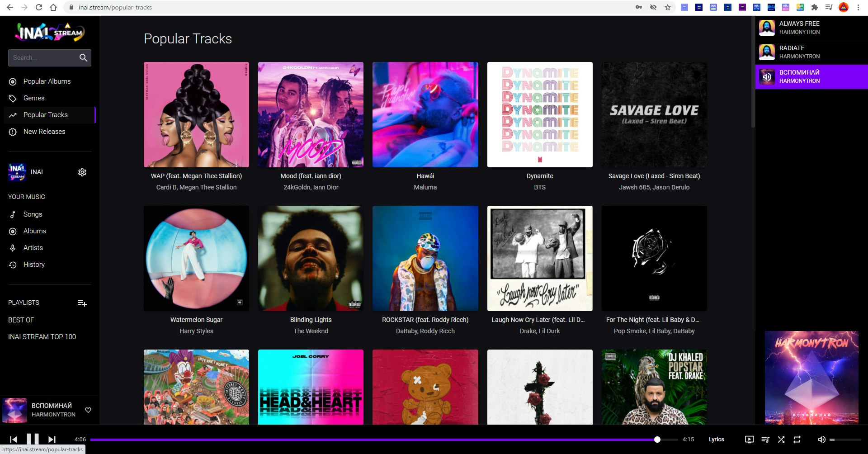Click now-playing thumbnail in sidebar
This screenshot has width=868, height=454.
click(x=14, y=410)
